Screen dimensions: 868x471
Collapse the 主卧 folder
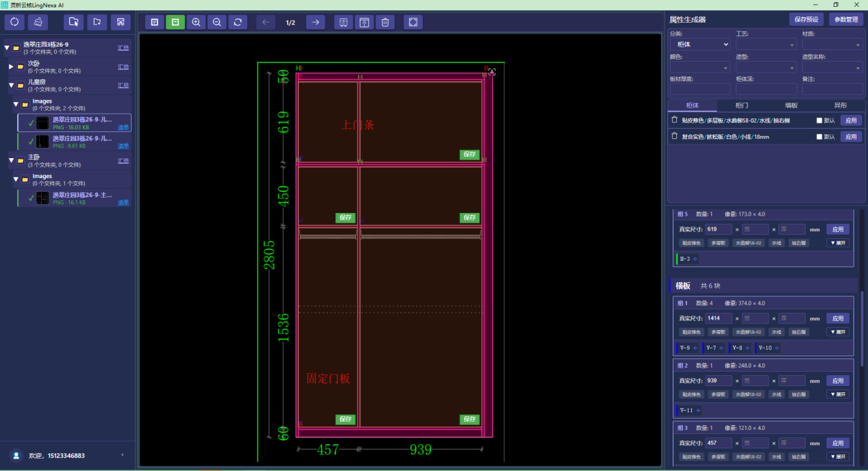pyautogui.click(x=11, y=160)
